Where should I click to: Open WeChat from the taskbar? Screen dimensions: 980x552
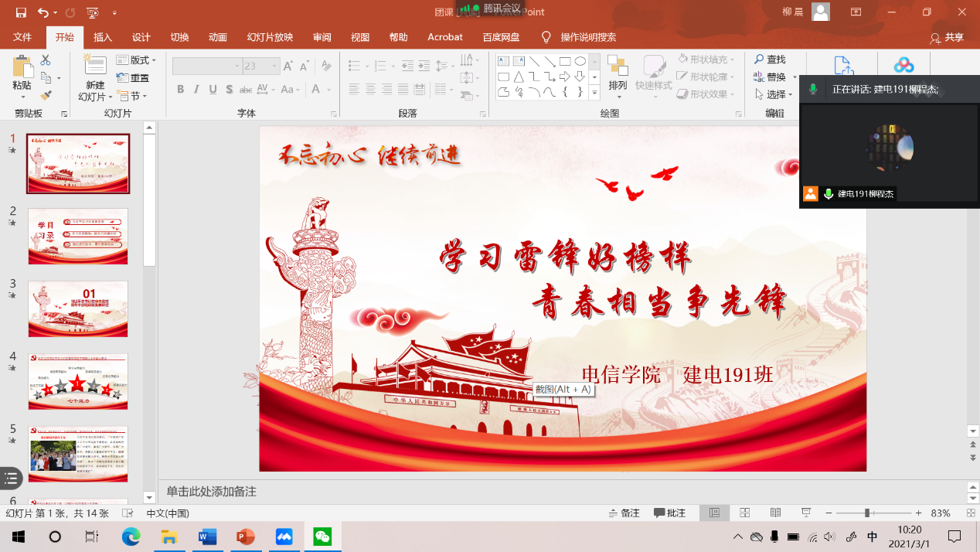(322, 537)
